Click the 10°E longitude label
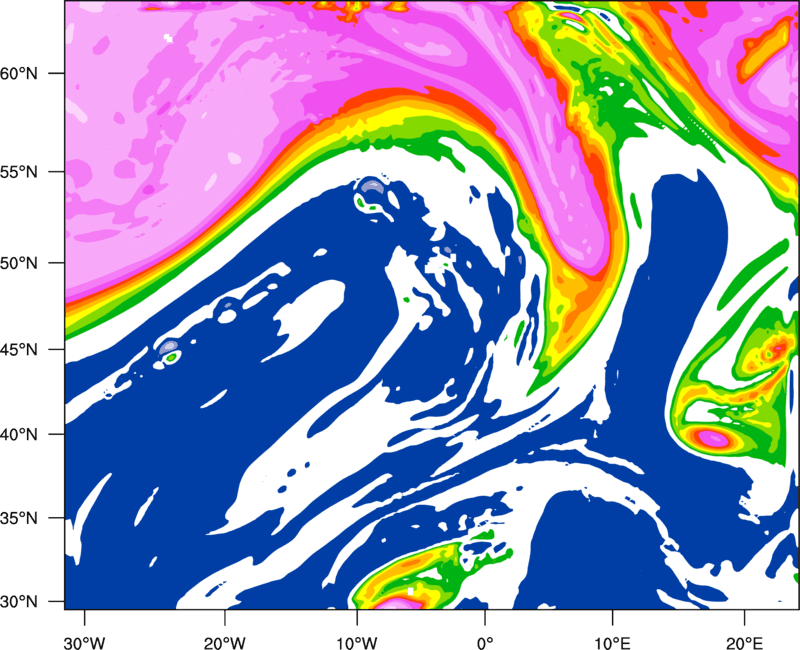Viewport: 800px width, 650px height. (612, 643)
